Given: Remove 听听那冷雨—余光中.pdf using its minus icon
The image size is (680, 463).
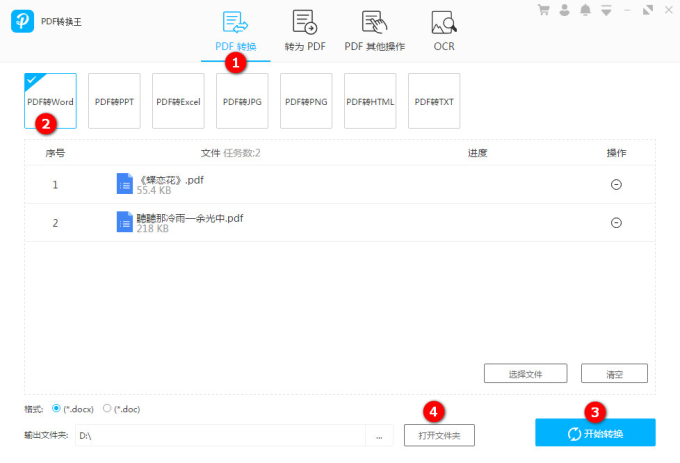Looking at the screenshot, I should [x=616, y=223].
